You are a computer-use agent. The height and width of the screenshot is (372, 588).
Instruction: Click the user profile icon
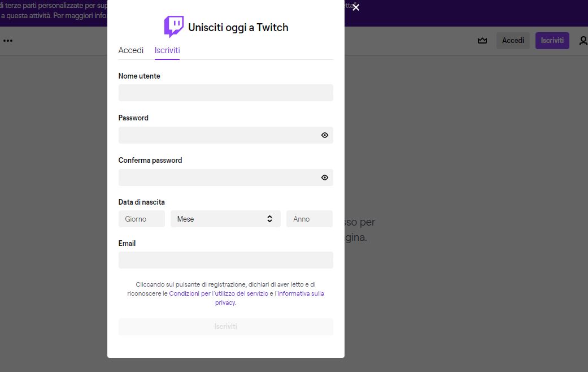click(x=583, y=41)
